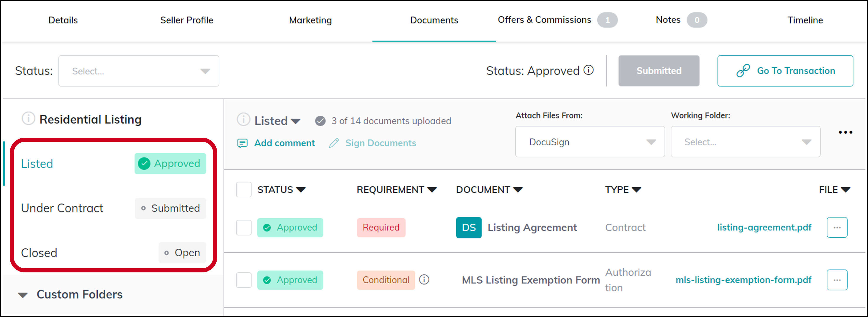
Task: Click the info icon next to Status: Approved
Action: (x=588, y=71)
